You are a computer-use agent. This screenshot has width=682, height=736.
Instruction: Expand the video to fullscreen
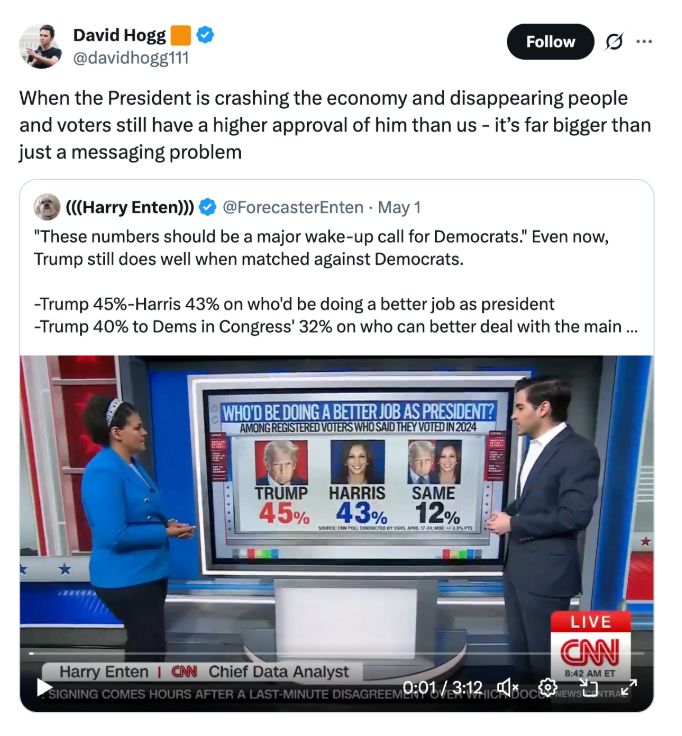pos(629,687)
